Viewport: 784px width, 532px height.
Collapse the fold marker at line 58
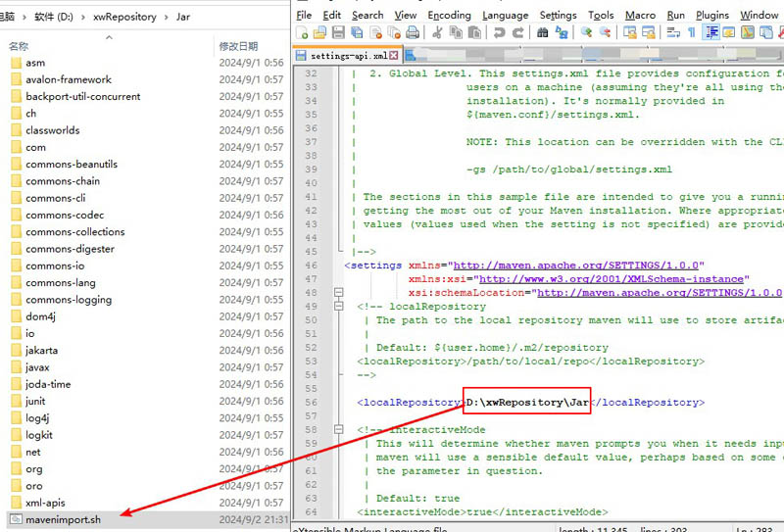338,429
